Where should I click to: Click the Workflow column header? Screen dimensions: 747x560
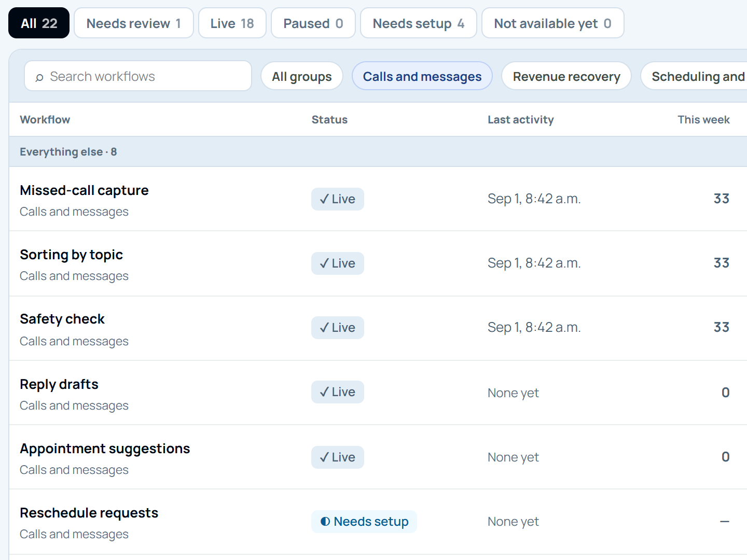(45, 120)
